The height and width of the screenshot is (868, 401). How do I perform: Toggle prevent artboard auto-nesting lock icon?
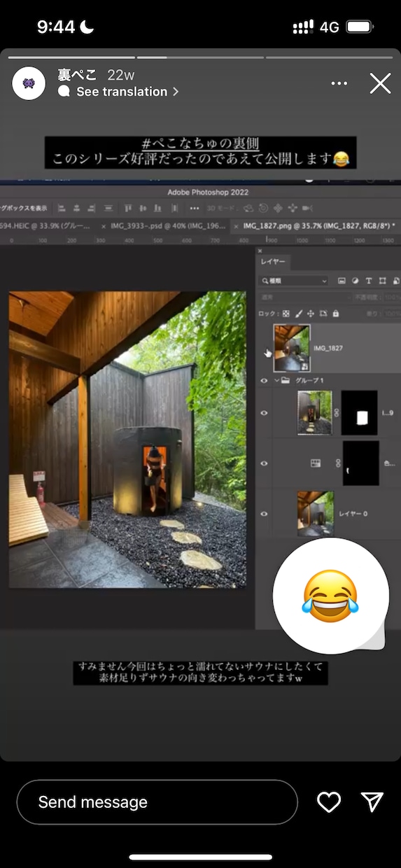323,314
